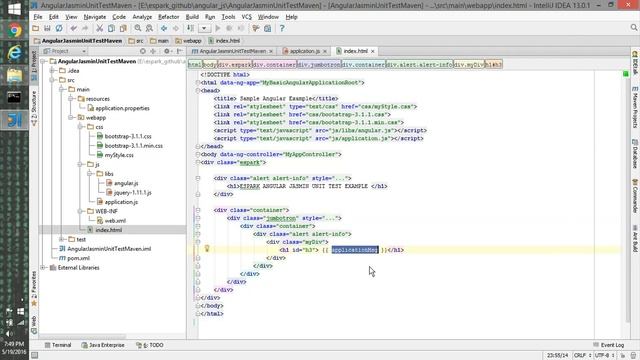Open Project view type dropdown

(x=65, y=51)
